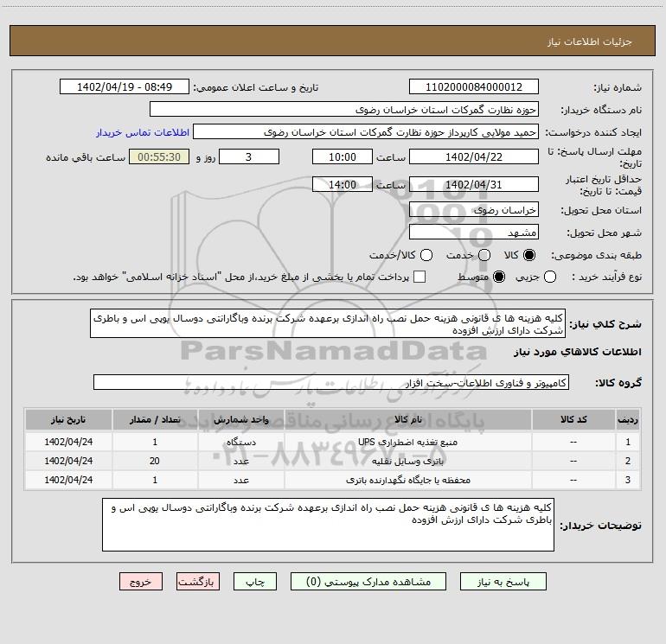Viewport: 666px width, 644px height.
Task: Click the remaining days field showing 3
Action: pyautogui.click(x=249, y=156)
